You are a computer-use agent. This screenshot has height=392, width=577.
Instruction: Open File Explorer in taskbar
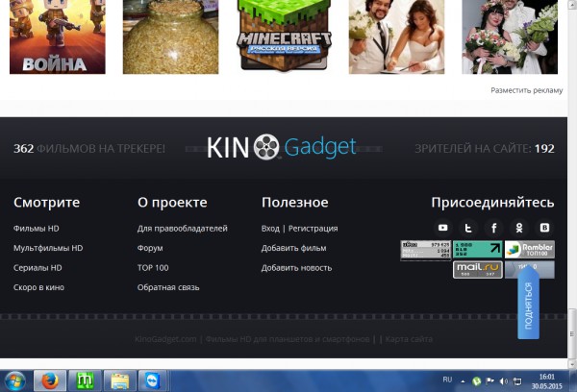click(x=119, y=381)
